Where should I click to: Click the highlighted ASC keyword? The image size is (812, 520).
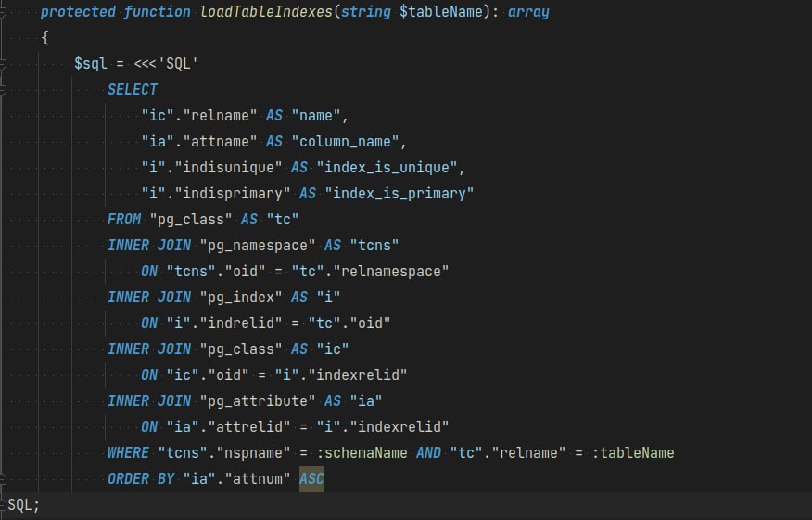(x=311, y=478)
